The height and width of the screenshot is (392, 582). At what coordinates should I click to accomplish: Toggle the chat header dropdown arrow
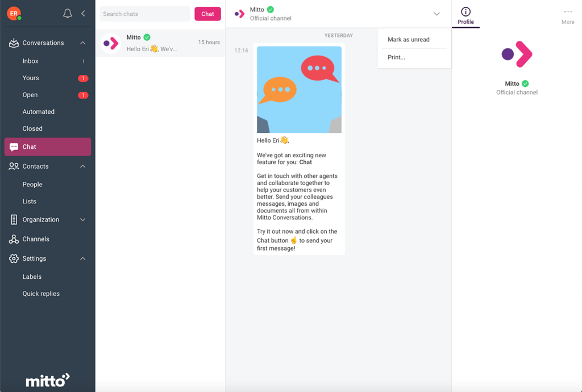click(x=436, y=14)
